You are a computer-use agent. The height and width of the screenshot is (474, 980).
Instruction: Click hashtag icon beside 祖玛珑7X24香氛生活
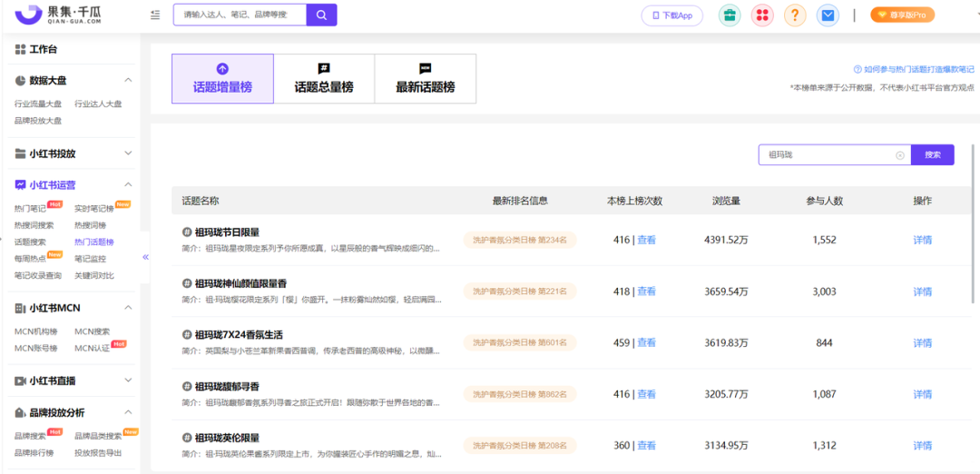coord(186,334)
